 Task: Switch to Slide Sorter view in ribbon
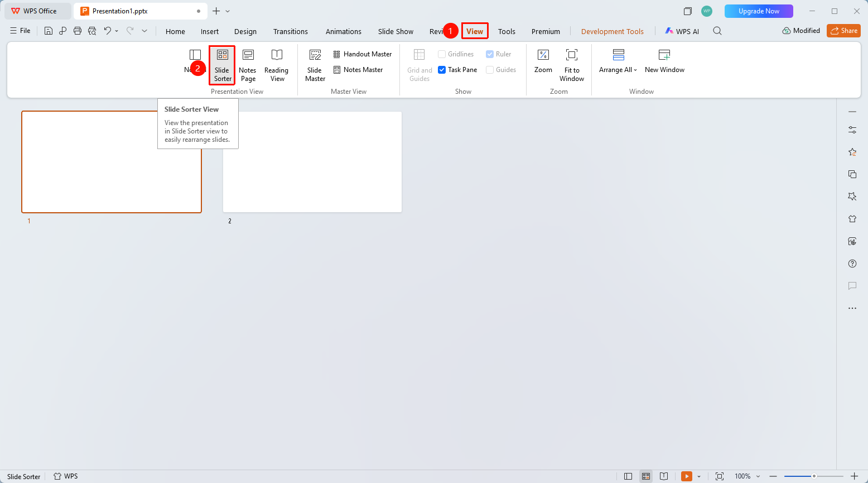[x=222, y=65]
